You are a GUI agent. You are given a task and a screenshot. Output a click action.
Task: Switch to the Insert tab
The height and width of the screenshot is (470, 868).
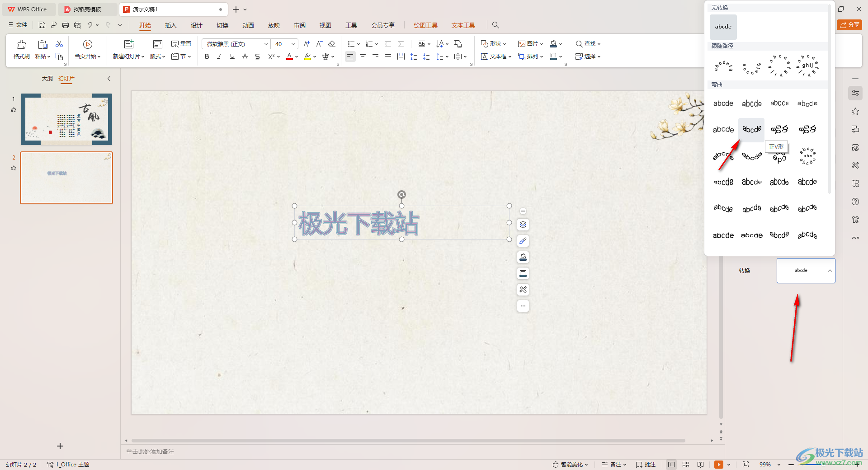coord(170,25)
